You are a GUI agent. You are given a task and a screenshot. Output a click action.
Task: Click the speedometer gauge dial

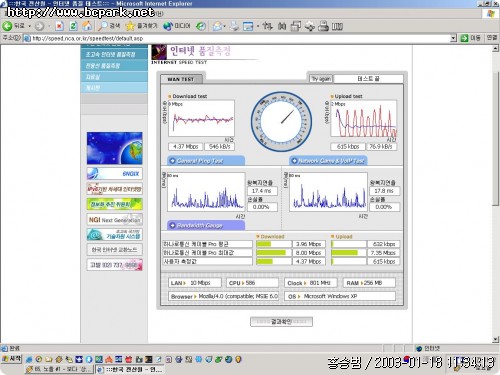point(281,122)
